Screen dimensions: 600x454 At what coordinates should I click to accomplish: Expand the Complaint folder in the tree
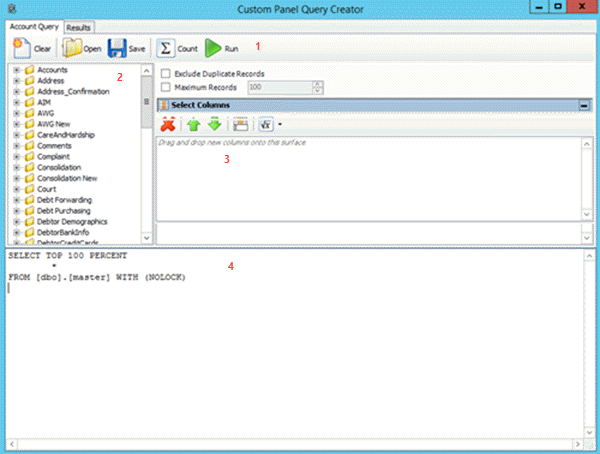point(17,157)
